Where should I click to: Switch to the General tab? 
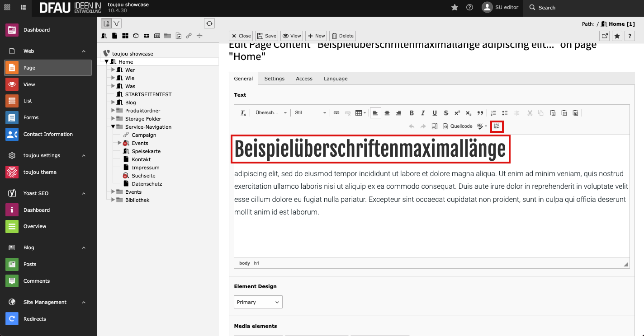tap(243, 79)
